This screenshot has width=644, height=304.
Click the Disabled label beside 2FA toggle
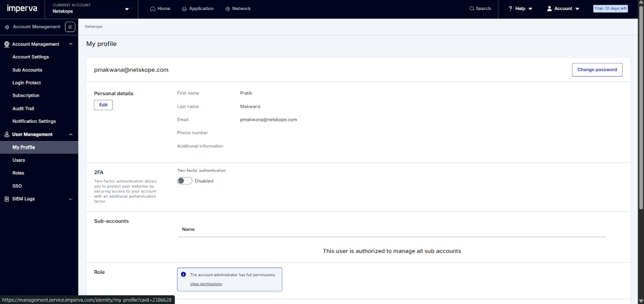point(204,181)
